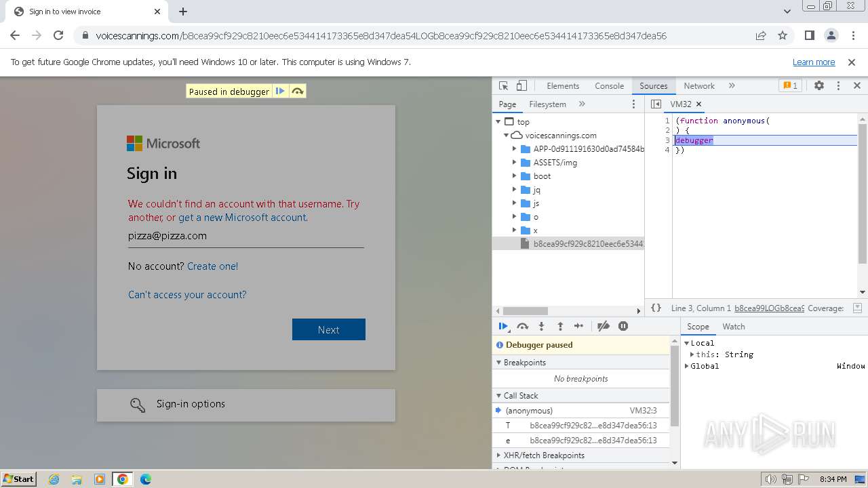Open the Filesystem navigator tab
Viewport: 868px width, 488px height.
click(x=547, y=104)
